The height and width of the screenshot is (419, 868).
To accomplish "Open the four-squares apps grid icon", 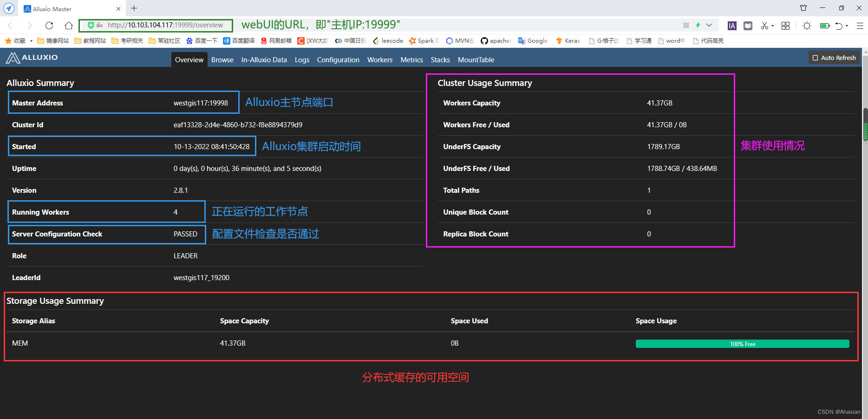I will 785,26.
